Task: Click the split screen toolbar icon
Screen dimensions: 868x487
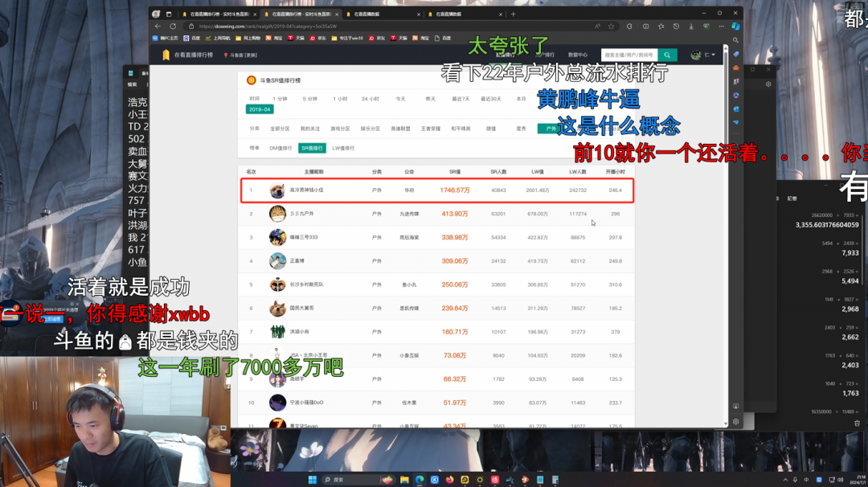Action: (x=645, y=26)
